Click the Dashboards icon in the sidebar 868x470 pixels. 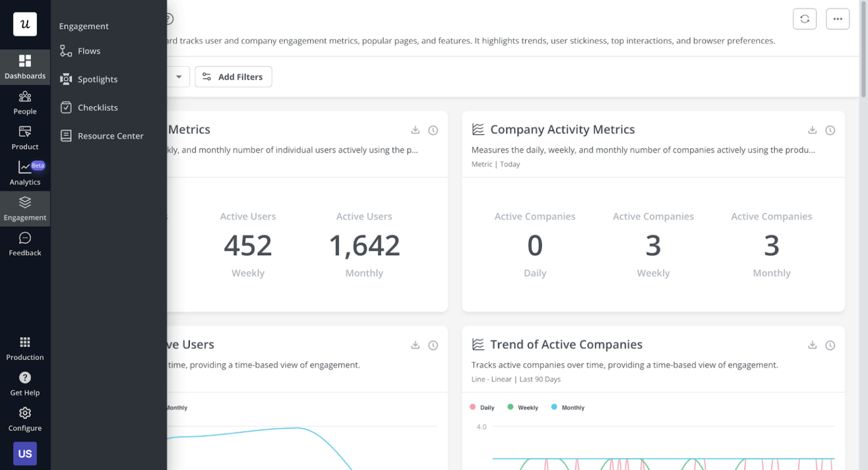point(25,67)
